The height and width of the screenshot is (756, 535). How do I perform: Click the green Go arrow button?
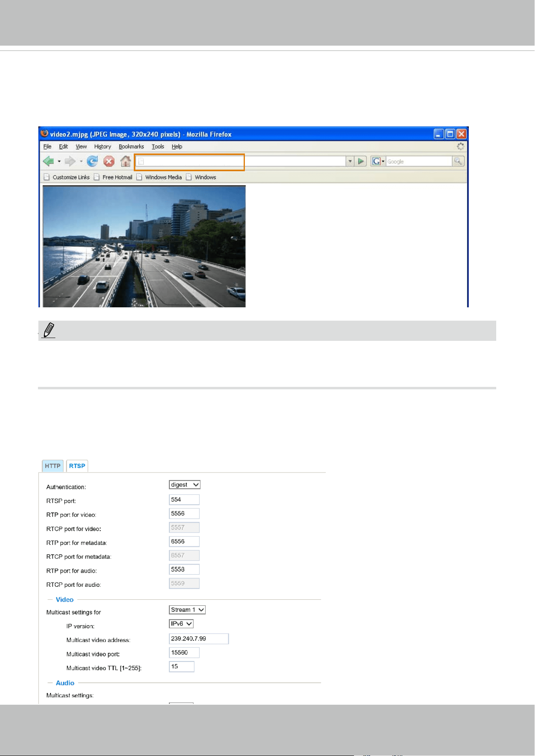click(361, 162)
